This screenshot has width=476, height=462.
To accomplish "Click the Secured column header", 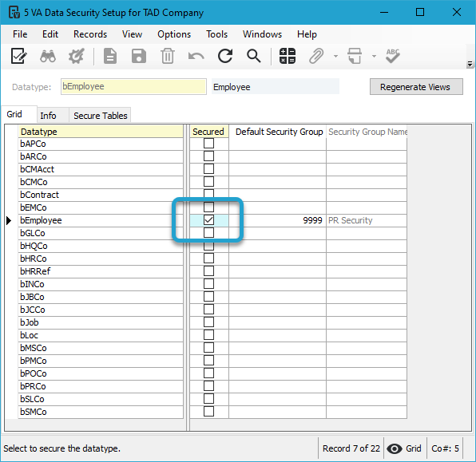I will (209, 132).
